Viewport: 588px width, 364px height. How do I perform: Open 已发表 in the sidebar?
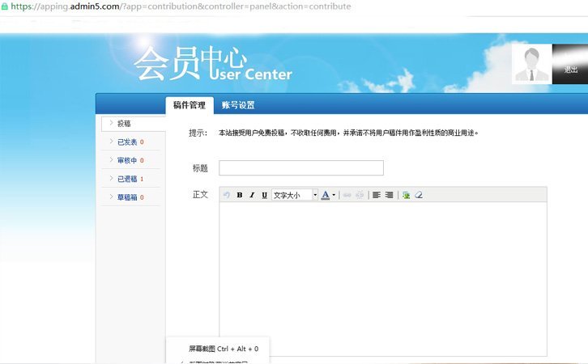pyautogui.click(x=130, y=142)
